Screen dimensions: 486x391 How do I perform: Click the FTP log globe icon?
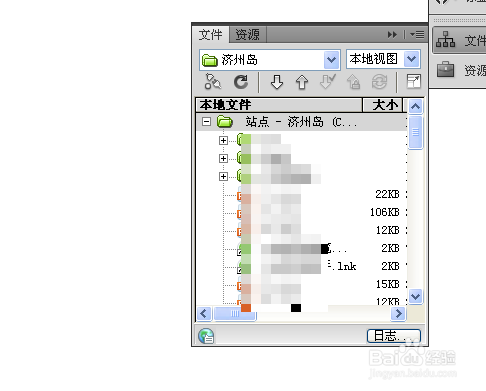(206, 336)
